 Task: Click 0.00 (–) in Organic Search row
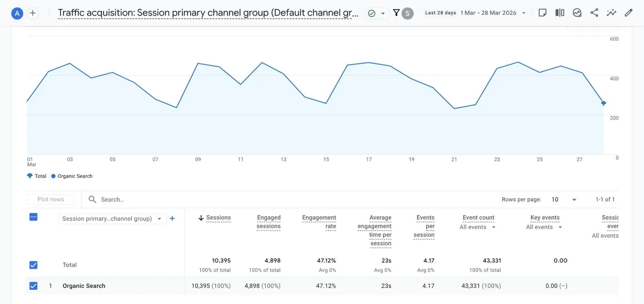pyautogui.click(x=556, y=286)
